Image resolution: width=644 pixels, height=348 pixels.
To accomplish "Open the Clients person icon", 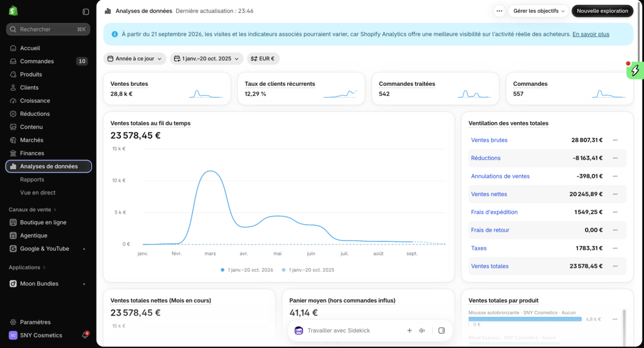I will 13,87.
